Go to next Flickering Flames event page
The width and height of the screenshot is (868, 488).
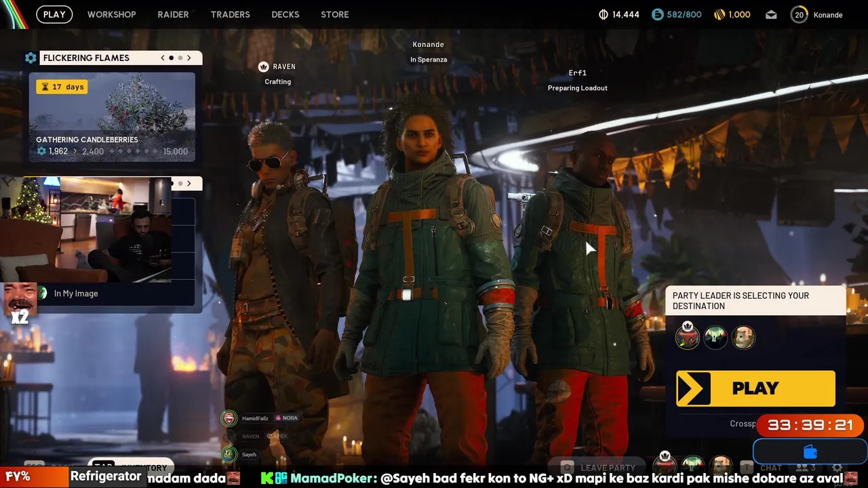click(189, 58)
